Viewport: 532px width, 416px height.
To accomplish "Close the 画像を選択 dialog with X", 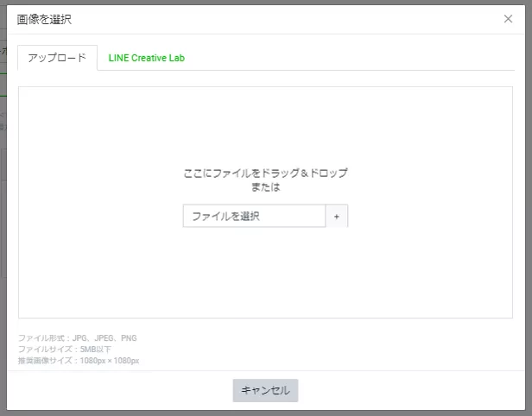I will point(508,18).
